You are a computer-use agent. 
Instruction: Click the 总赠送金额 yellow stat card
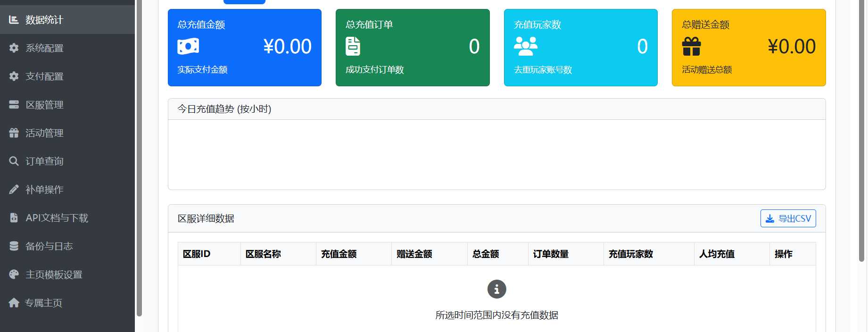(748, 48)
